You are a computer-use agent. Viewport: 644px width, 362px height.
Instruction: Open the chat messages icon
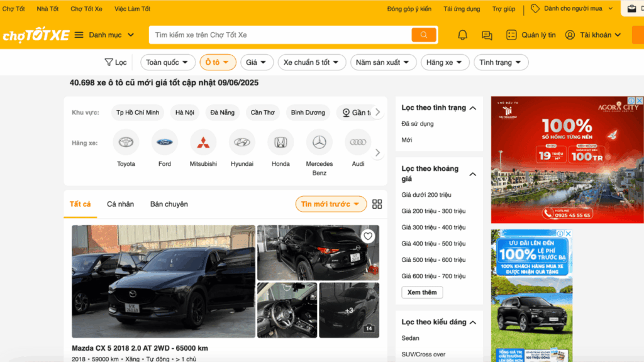coord(487,35)
